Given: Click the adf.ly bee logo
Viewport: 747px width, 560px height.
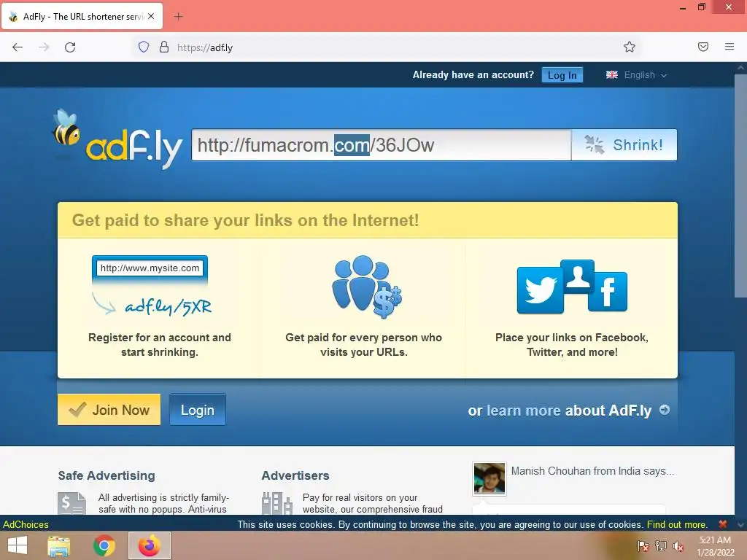Looking at the screenshot, I should pos(117,139).
